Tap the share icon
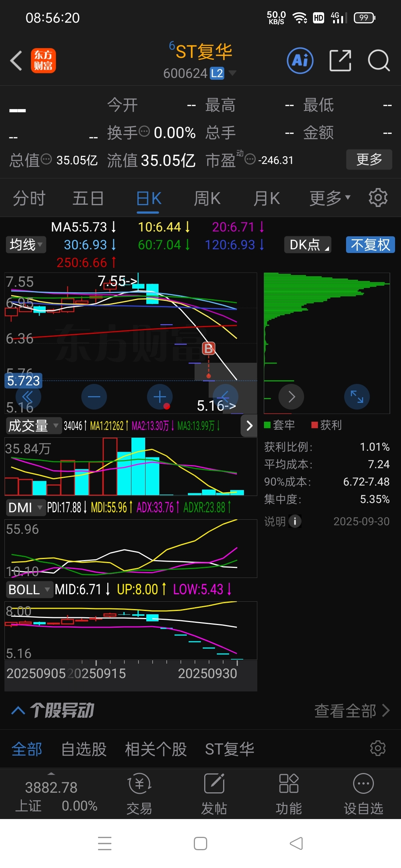This screenshot has width=401, height=868. click(340, 60)
